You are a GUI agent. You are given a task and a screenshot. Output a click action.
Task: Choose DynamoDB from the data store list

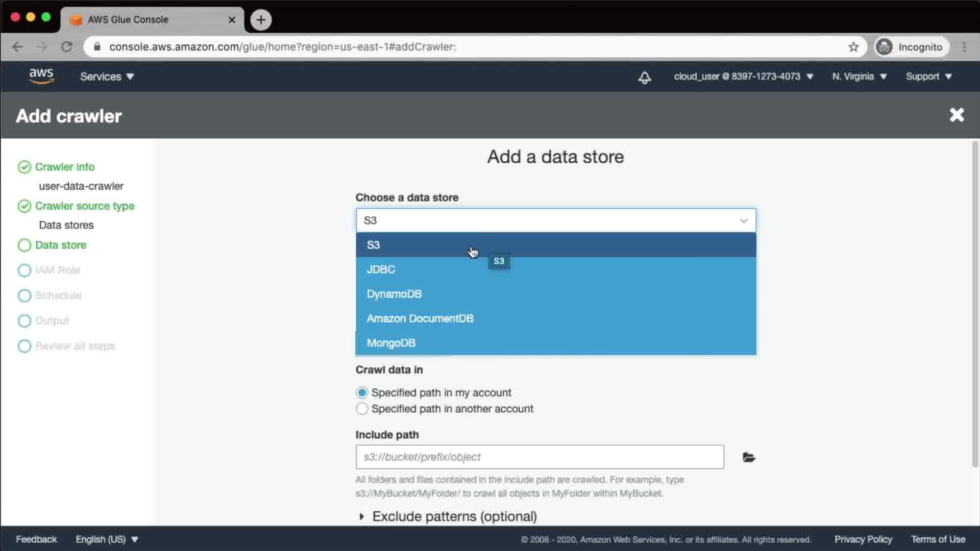(394, 294)
